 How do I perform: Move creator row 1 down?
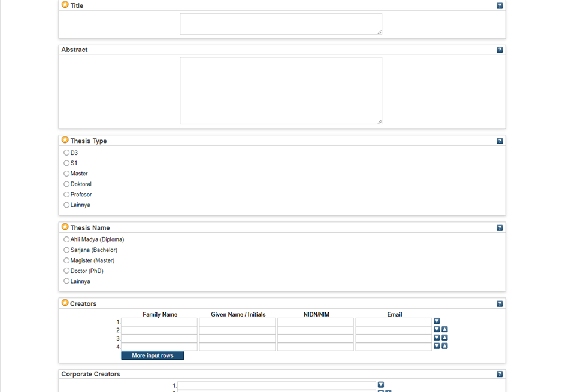coord(437,321)
